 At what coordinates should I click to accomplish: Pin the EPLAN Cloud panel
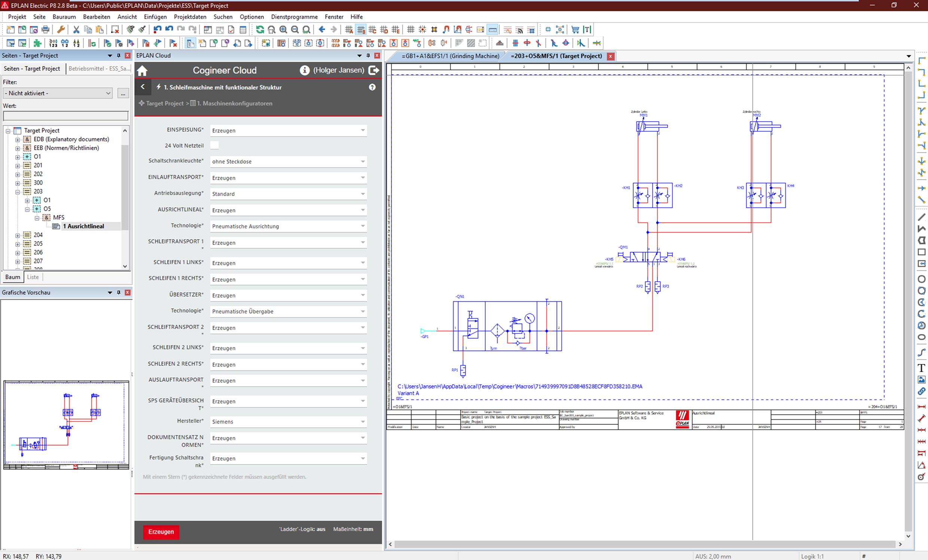click(x=368, y=55)
